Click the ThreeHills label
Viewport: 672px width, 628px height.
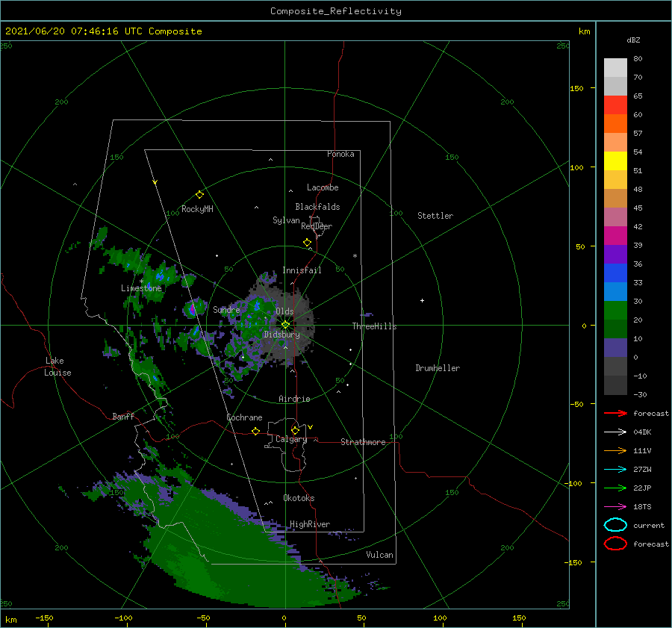374,326
